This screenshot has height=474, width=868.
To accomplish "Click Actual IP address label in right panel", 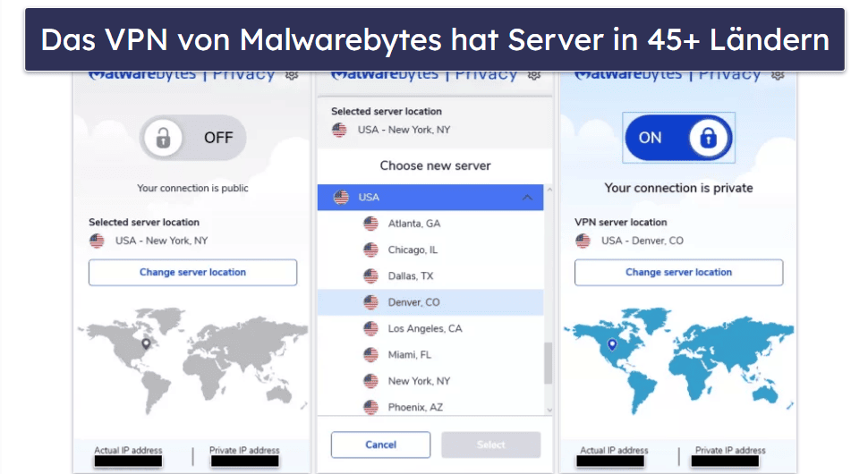I will [614, 450].
